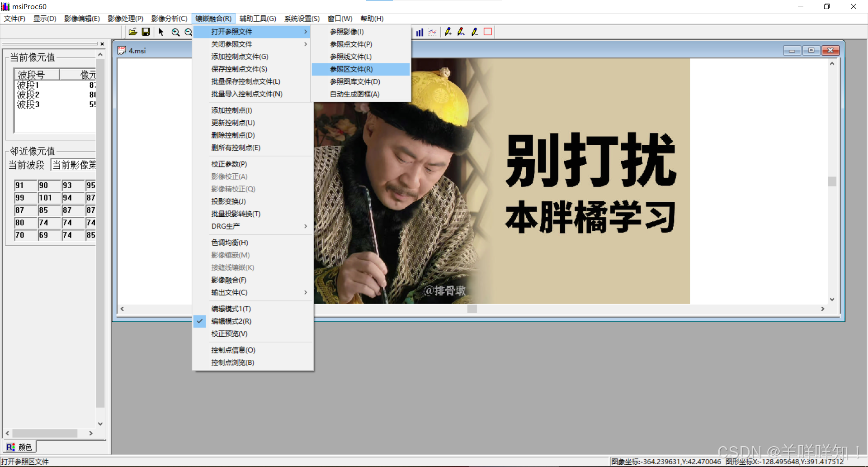Enable 编辑模式1(T) option

click(x=252, y=309)
